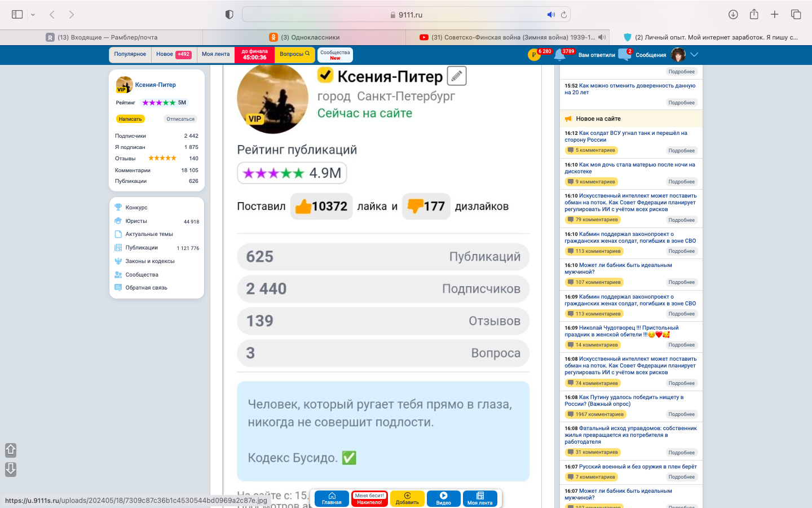Open the Популярное menu item
Screen dimensions: 812x508
[130, 54]
